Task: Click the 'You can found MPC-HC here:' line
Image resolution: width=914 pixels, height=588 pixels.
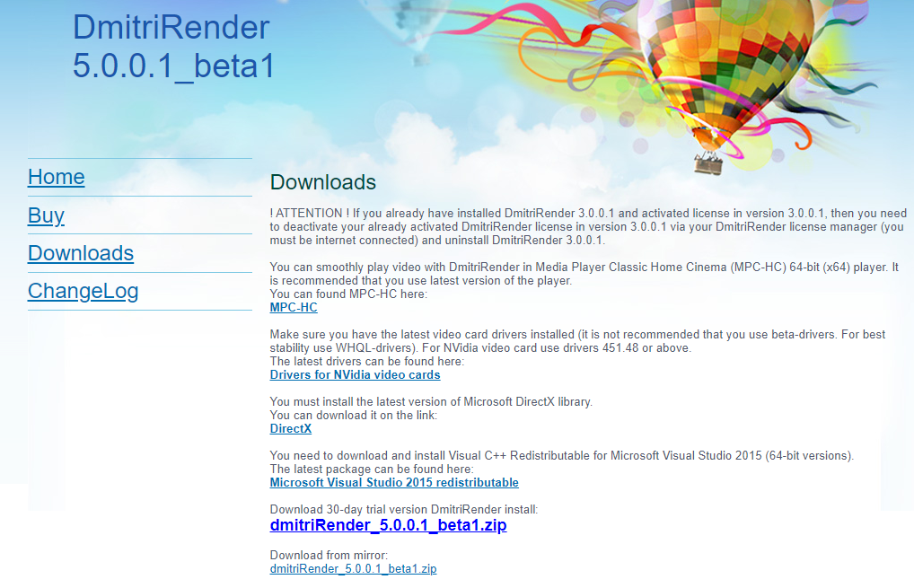Action: coord(348,294)
